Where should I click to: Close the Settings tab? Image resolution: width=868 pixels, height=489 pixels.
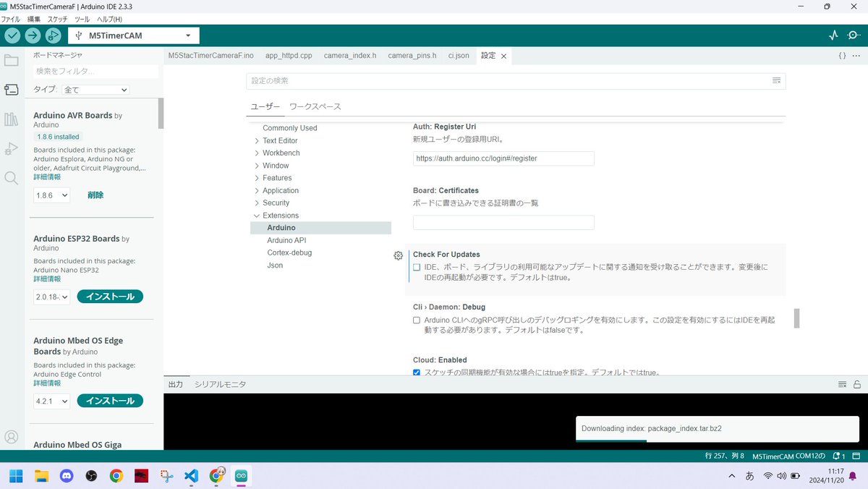504,56
